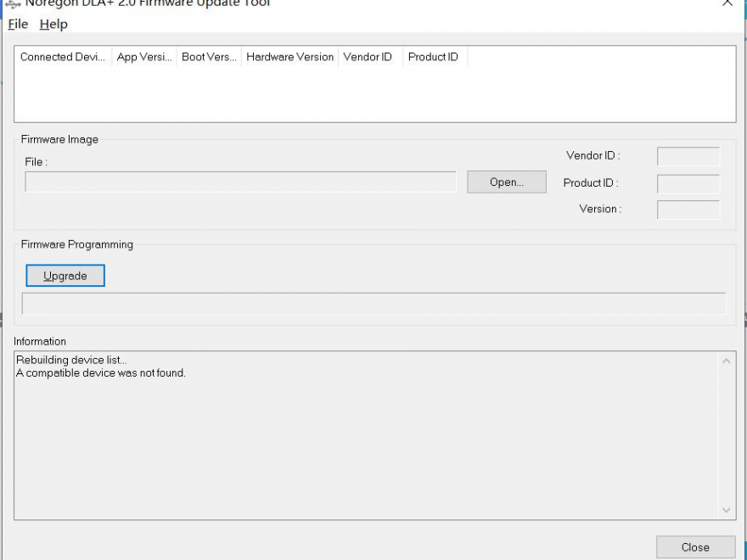
Task: Click the app USB icon in title bar
Action: (x=13, y=3)
